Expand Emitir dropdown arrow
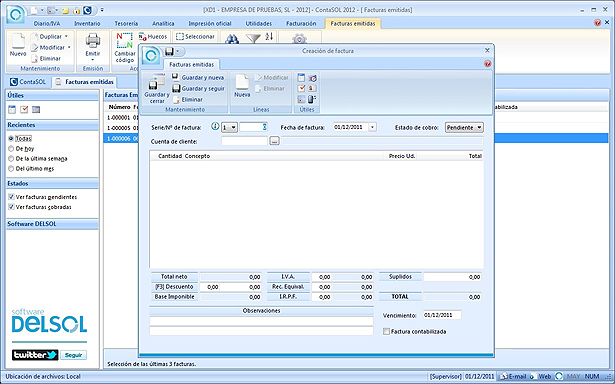 click(x=93, y=60)
